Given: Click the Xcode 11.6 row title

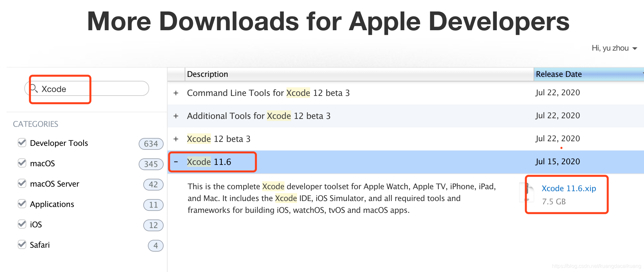Looking at the screenshot, I should pos(209,162).
